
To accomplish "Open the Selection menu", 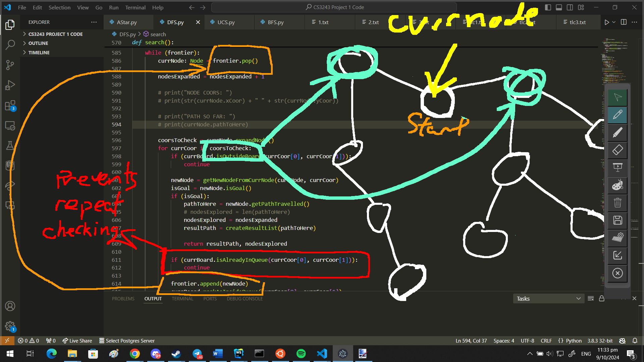I will pyautogui.click(x=59, y=7).
